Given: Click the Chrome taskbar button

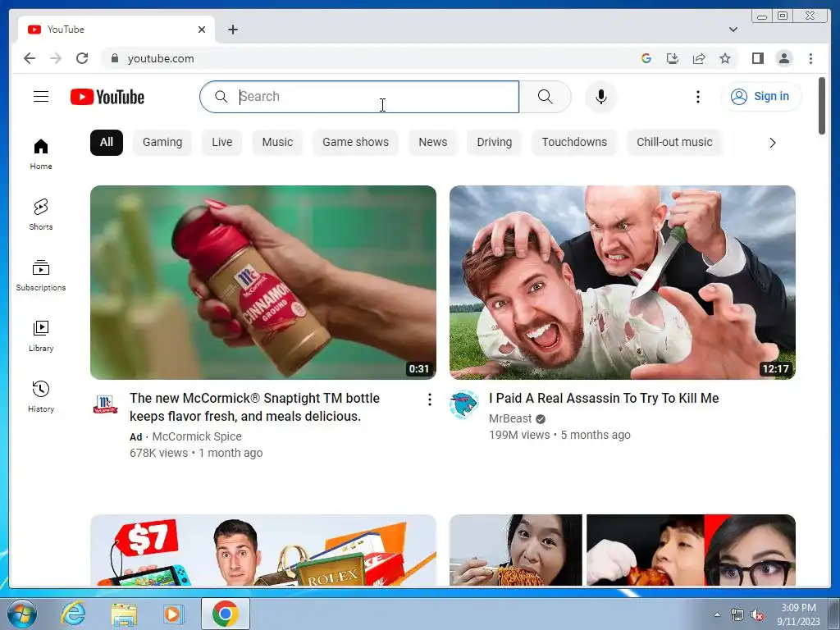Looking at the screenshot, I should coord(225,614).
